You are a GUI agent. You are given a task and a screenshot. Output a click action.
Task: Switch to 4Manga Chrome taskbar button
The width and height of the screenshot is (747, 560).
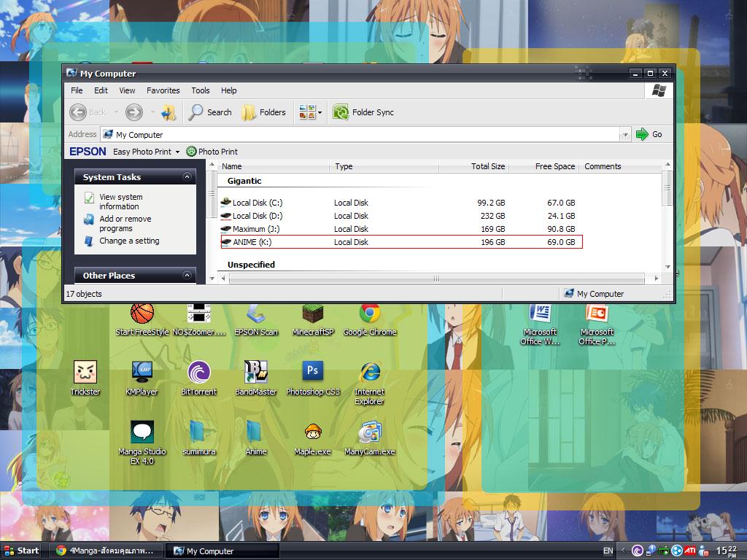(x=107, y=551)
